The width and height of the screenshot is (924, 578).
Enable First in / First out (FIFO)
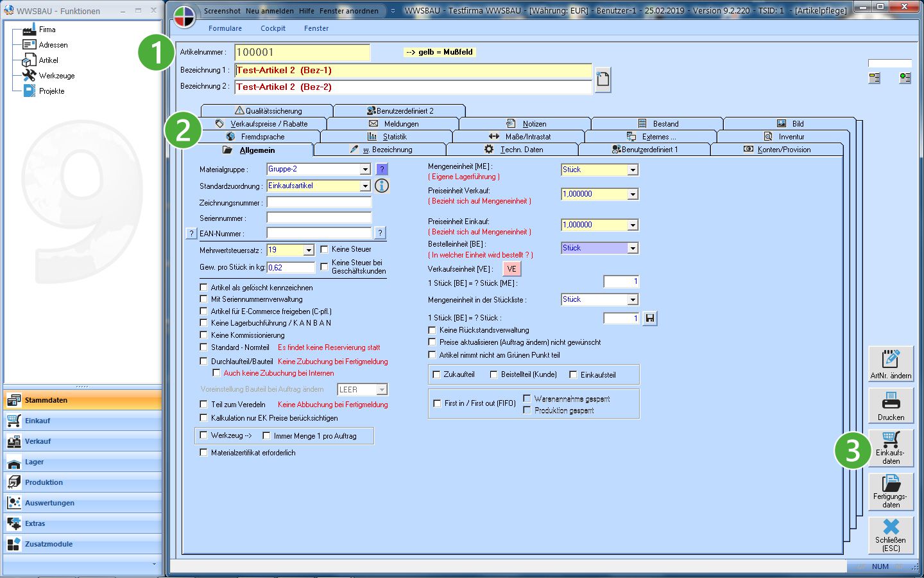pos(437,403)
